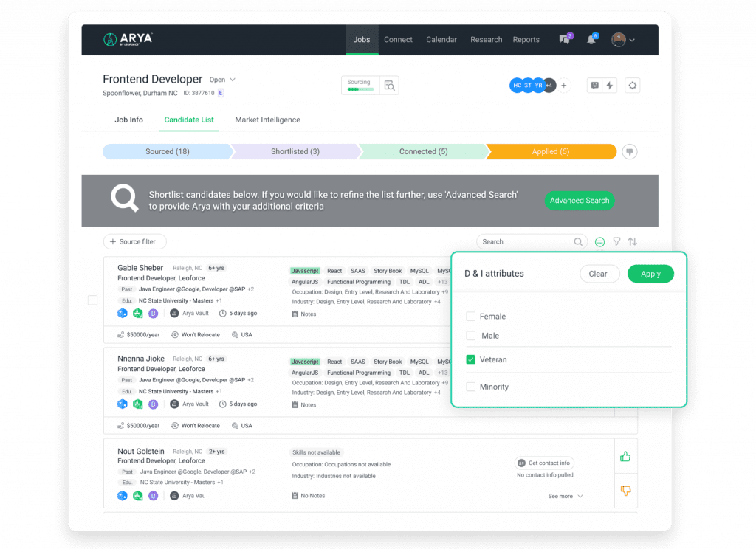The image size is (756, 549).
Task: Select the Candidate List tab
Action: click(x=189, y=120)
